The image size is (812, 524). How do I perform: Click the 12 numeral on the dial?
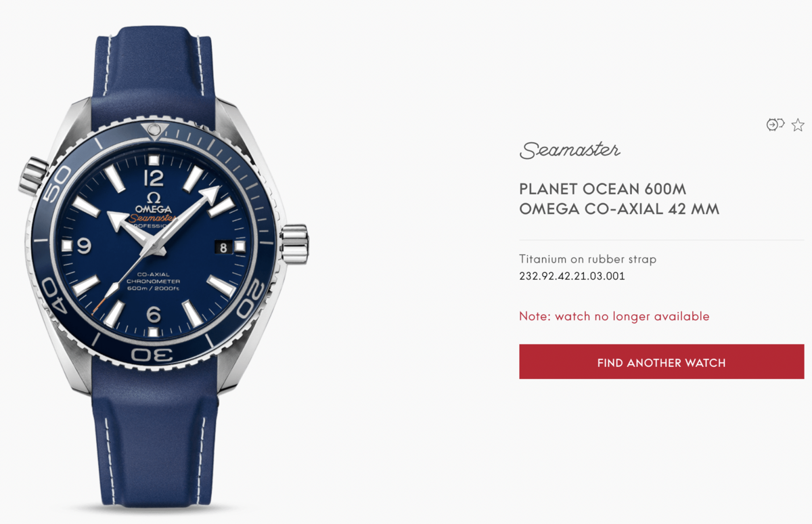154,179
